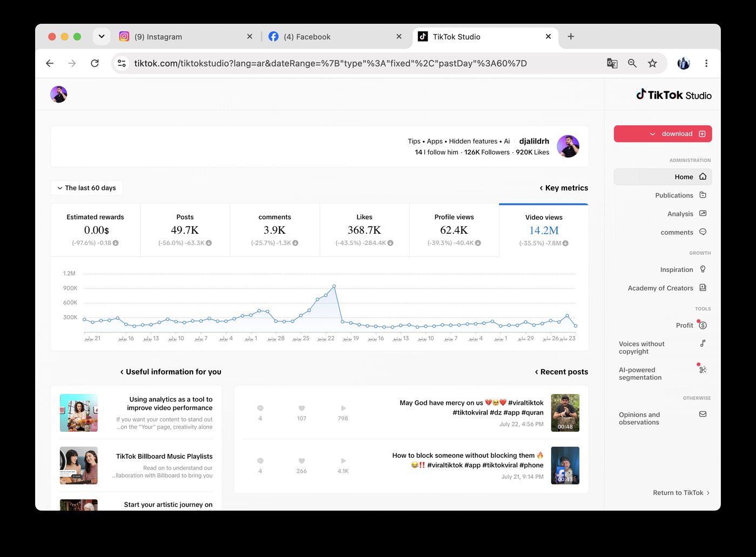Viewport: 756px width, 557px height.
Task: Click the Academy of Creators book icon
Action: point(703,287)
